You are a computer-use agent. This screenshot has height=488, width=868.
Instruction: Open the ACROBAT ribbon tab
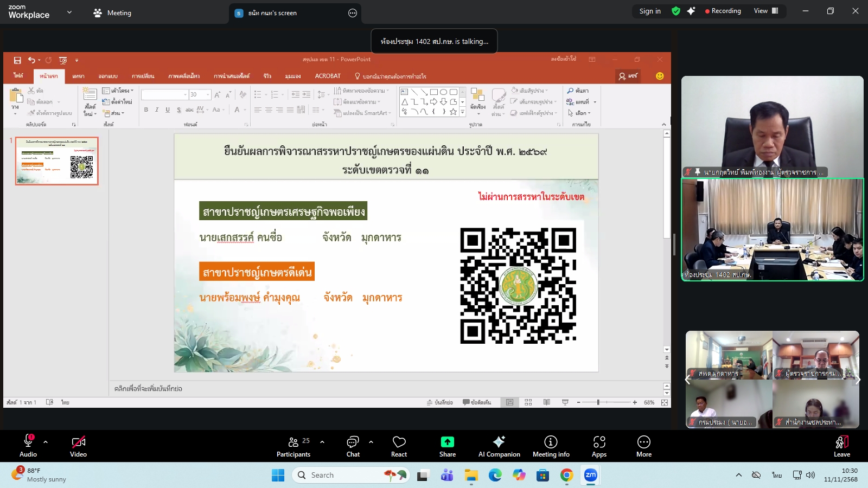[328, 76]
